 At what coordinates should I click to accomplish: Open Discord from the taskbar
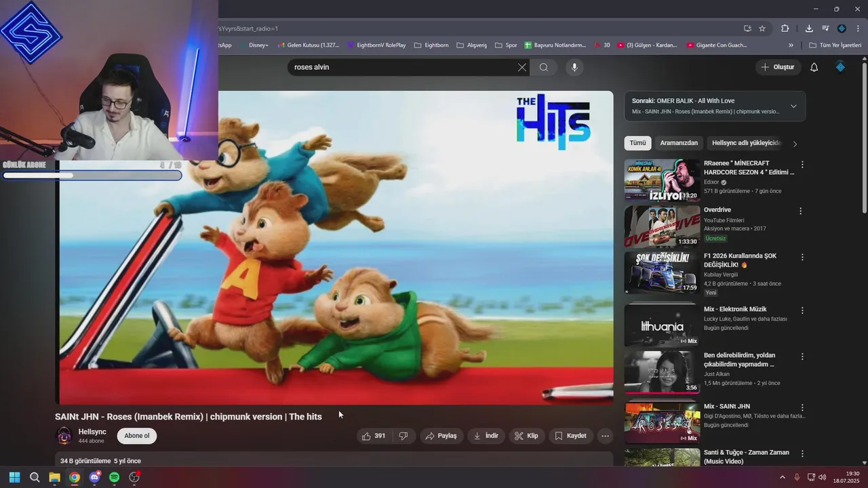(x=95, y=477)
